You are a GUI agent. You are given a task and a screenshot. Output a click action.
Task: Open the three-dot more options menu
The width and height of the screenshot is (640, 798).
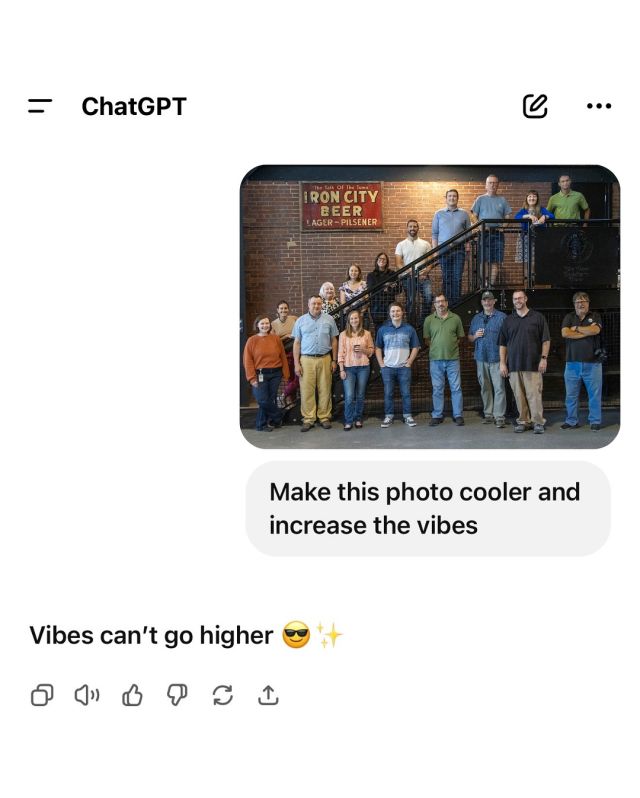click(x=599, y=106)
